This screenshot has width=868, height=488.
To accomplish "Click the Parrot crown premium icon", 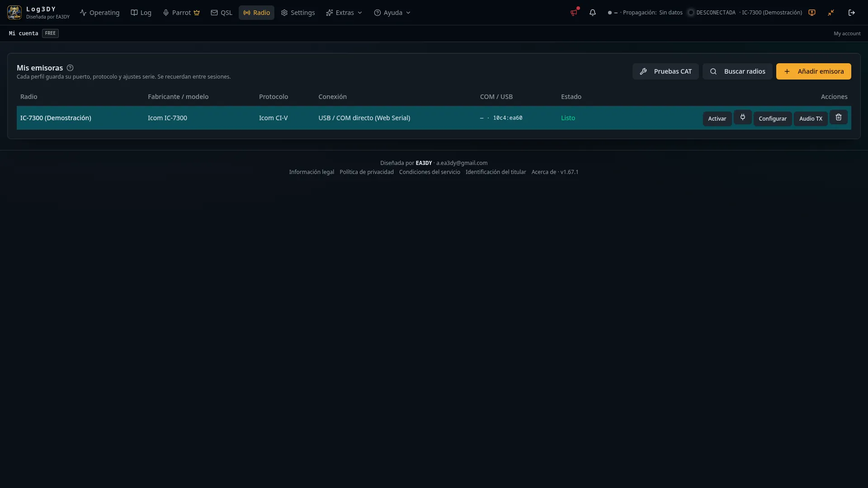I will coord(197,13).
